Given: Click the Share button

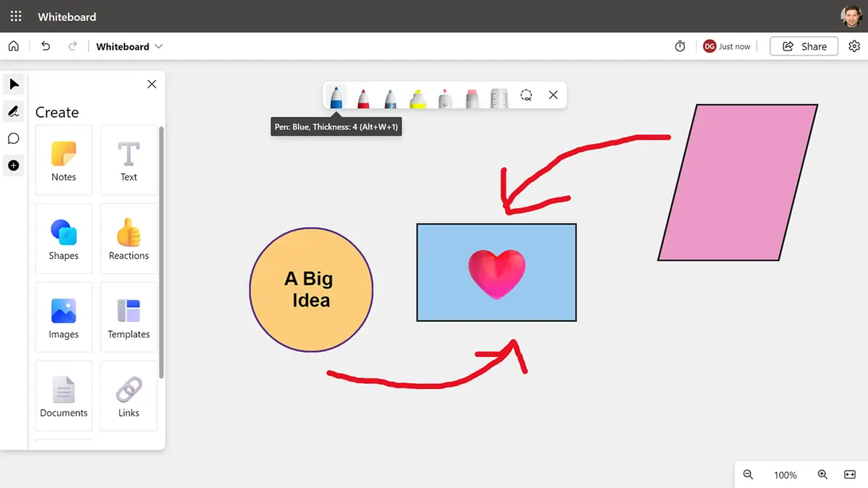Looking at the screenshot, I should [804, 46].
